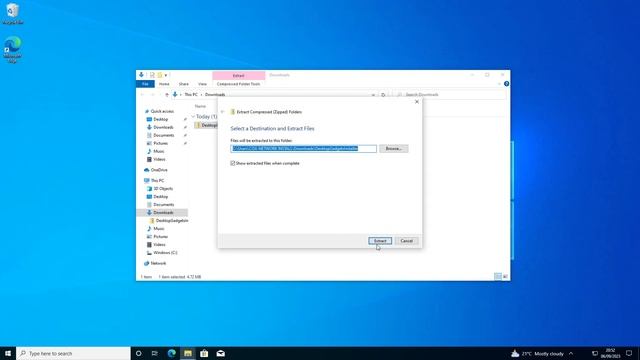
Task: Go up one folder level
Action: pyautogui.click(x=167, y=95)
